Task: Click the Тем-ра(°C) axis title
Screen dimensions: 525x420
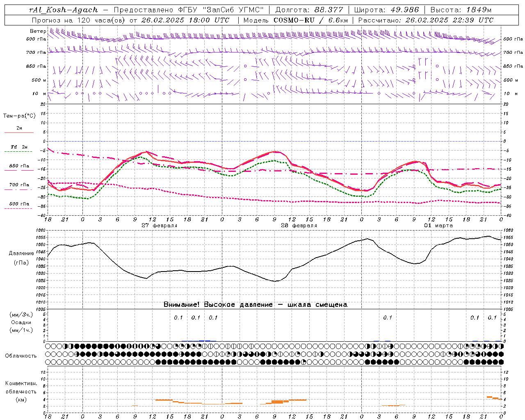Action: pyautogui.click(x=19, y=116)
